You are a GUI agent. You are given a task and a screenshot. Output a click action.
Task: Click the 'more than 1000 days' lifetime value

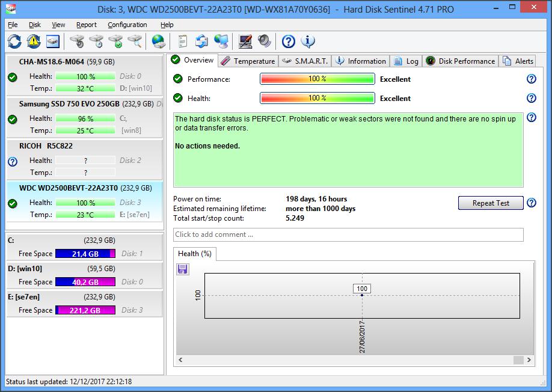tap(320, 208)
